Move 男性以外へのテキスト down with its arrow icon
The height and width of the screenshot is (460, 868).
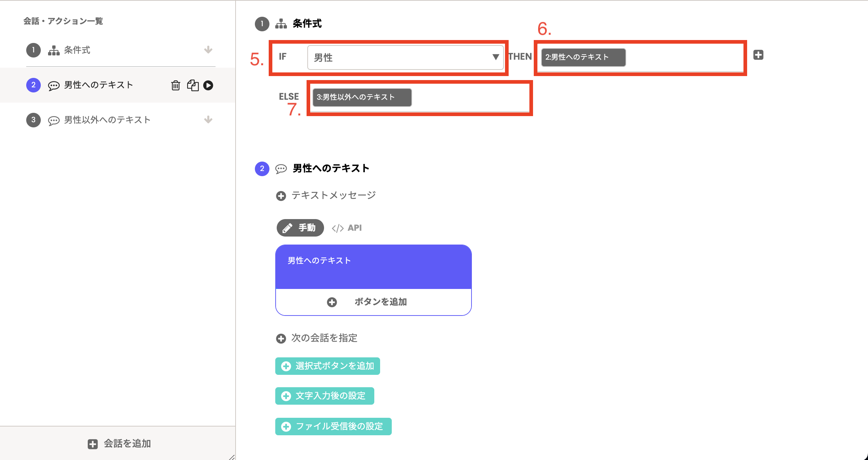coord(208,120)
